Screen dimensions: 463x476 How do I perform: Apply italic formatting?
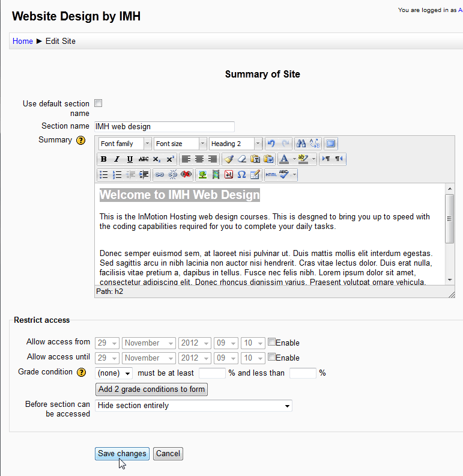117,159
